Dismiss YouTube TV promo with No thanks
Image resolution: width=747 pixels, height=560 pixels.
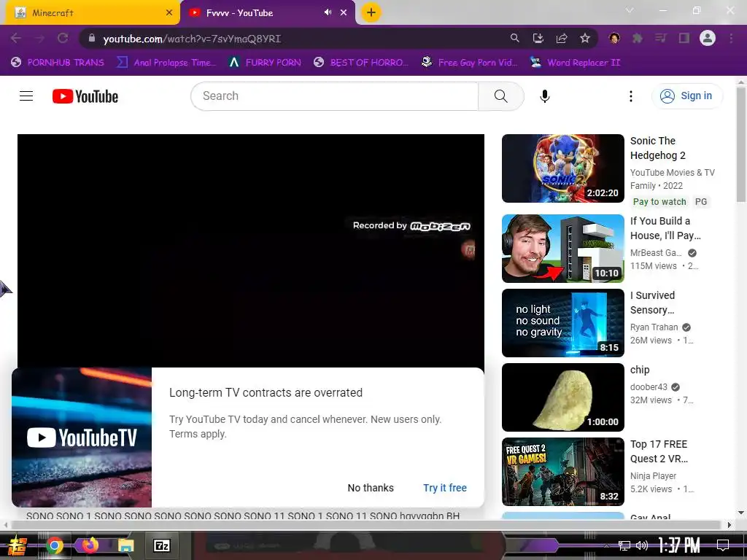click(x=371, y=488)
